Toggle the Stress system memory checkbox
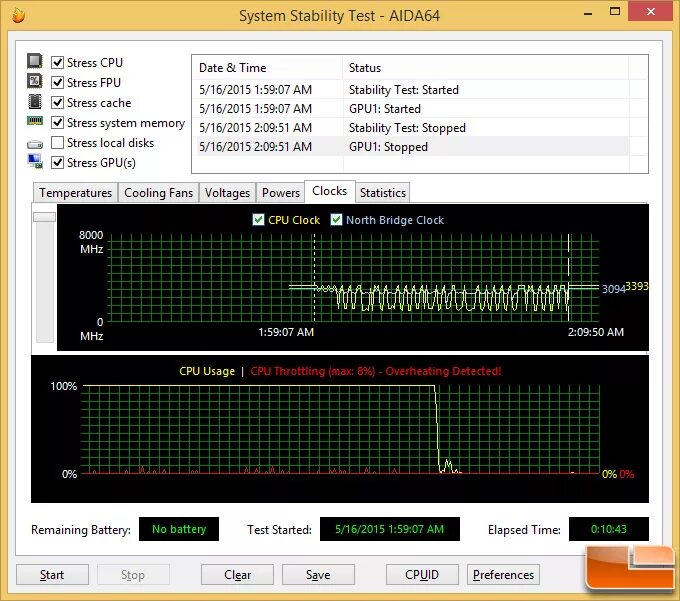 click(x=57, y=123)
